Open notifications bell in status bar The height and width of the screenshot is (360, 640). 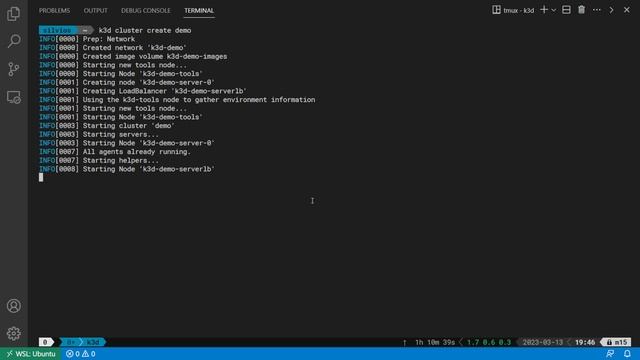pyautogui.click(x=627, y=354)
